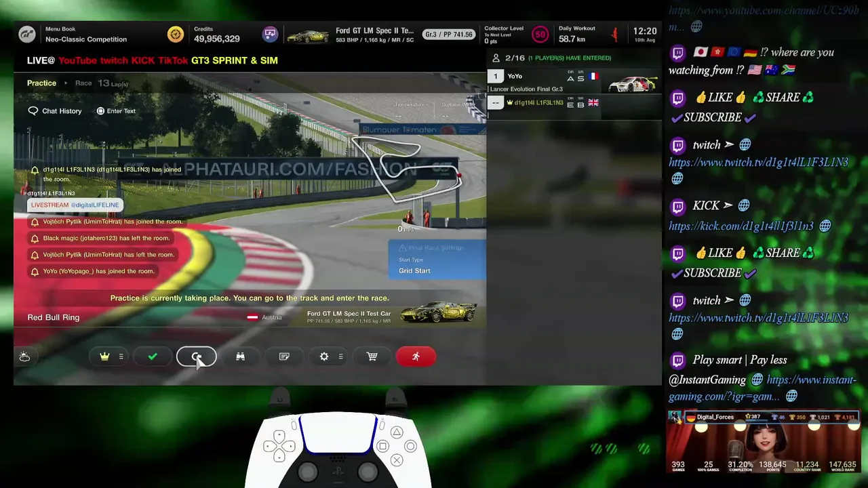Image resolution: width=868 pixels, height=488 pixels.
Task: Open spectate mode with binoculars icon
Action: click(240, 357)
